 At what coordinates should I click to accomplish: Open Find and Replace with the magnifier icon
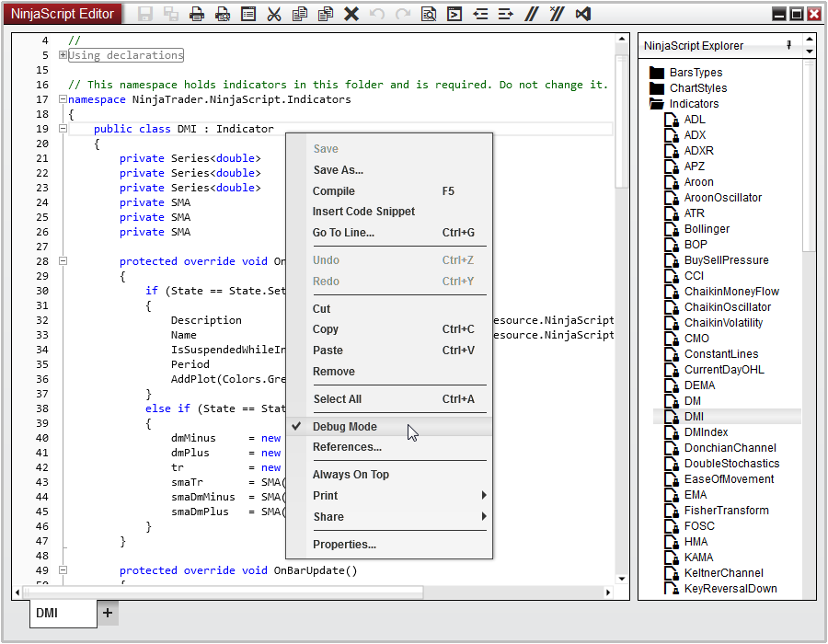pyautogui.click(x=430, y=14)
